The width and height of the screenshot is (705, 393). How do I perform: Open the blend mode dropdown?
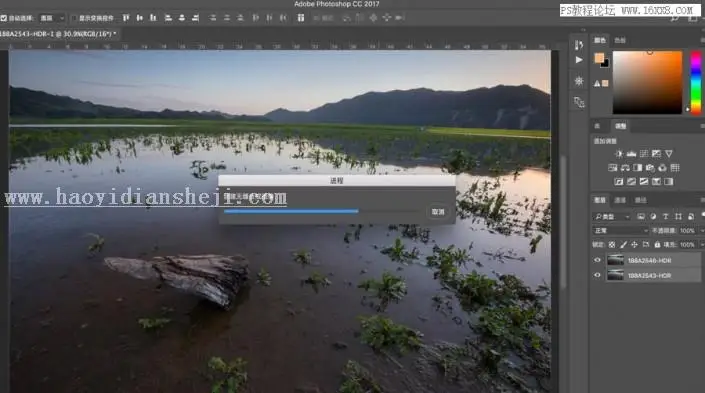click(x=621, y=231)
